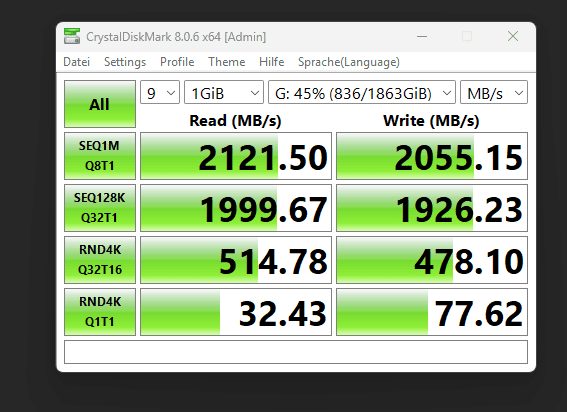The width and height of the screenshot is (567, 412).
Task: Click the Read (MB/s) column header
Action: tap(235, 120)
